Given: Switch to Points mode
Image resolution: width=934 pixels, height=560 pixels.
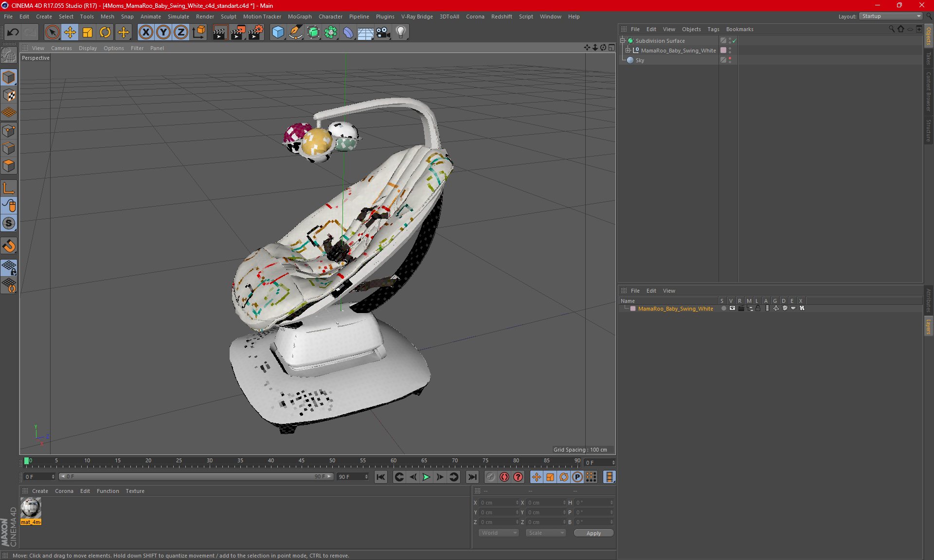Looking at the screenshot, I should [x=9, y=131].
